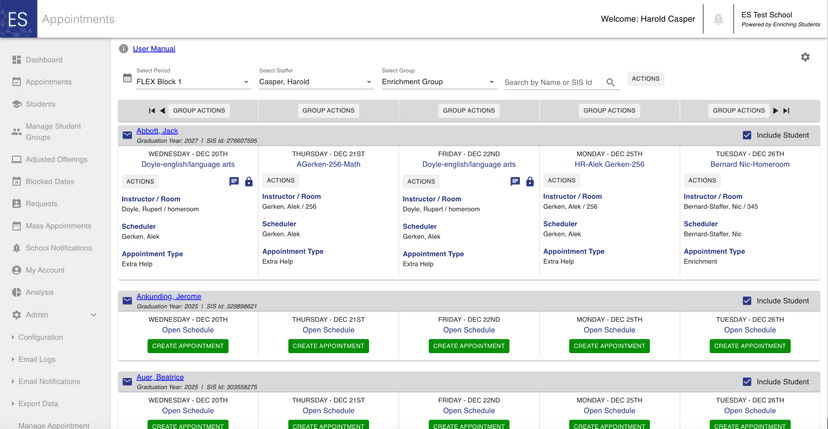828x429 pixels.
Task: Click the Analysis pie chart icon
Action: (x=16, y=292)
